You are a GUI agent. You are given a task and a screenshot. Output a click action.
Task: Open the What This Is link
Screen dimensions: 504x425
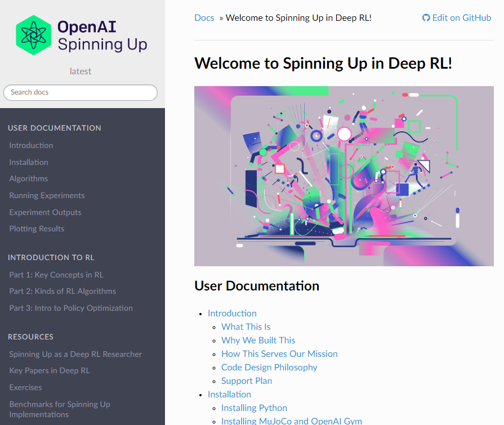246,327
